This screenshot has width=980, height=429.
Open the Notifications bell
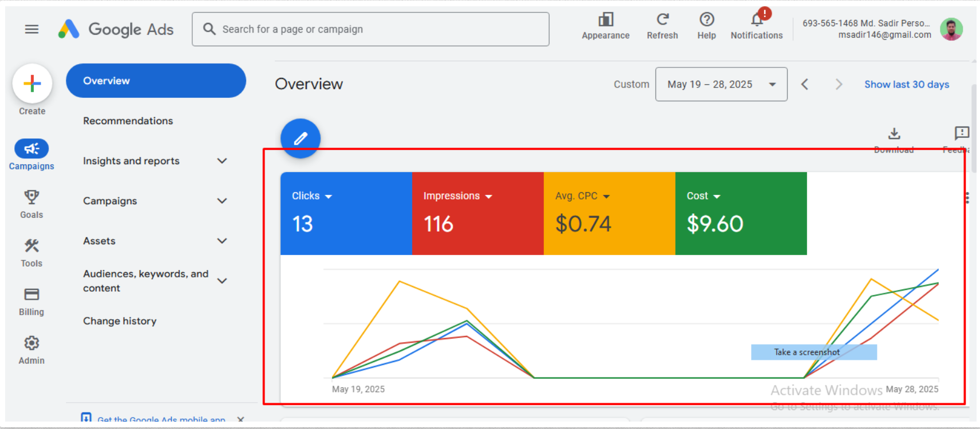point(757,20)
